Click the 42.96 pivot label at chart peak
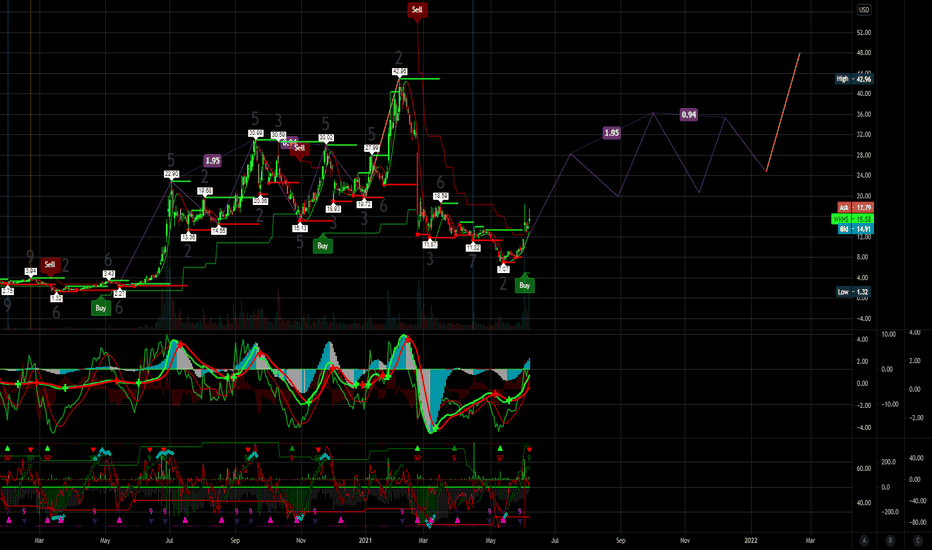The image size is (932, 550). click(399, 72)
